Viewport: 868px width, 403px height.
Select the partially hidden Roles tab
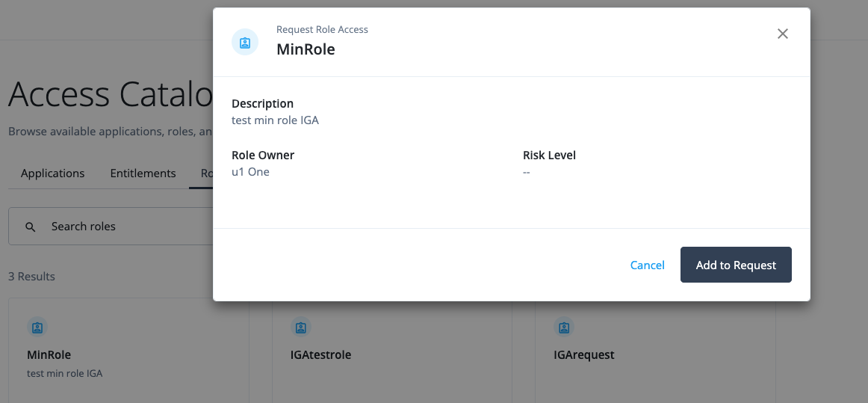pos(206,173)
